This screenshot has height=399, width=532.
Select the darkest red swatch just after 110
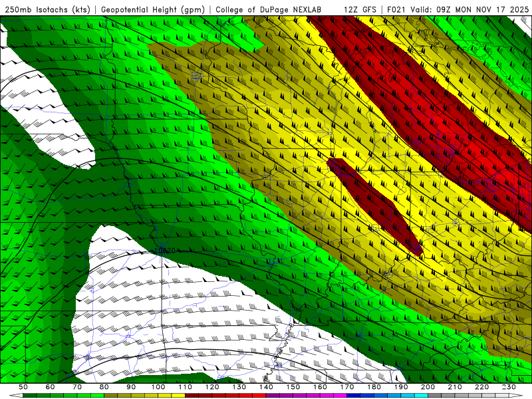pos(192,396)
